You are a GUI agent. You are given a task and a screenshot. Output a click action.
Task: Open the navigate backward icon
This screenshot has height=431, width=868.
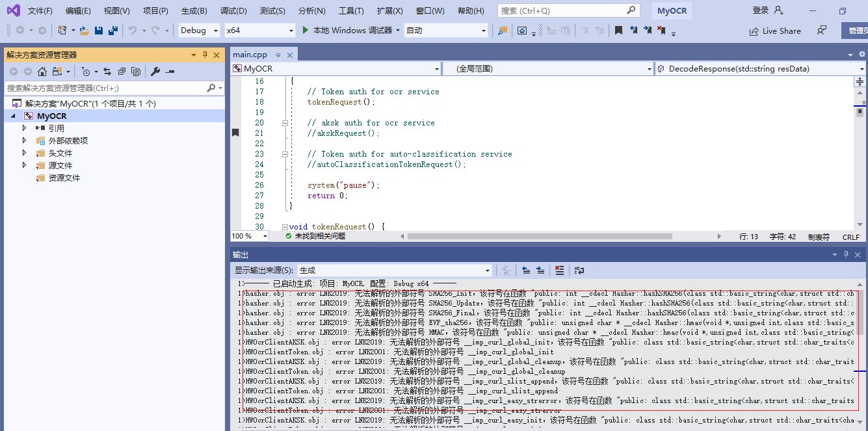point(21,30)
